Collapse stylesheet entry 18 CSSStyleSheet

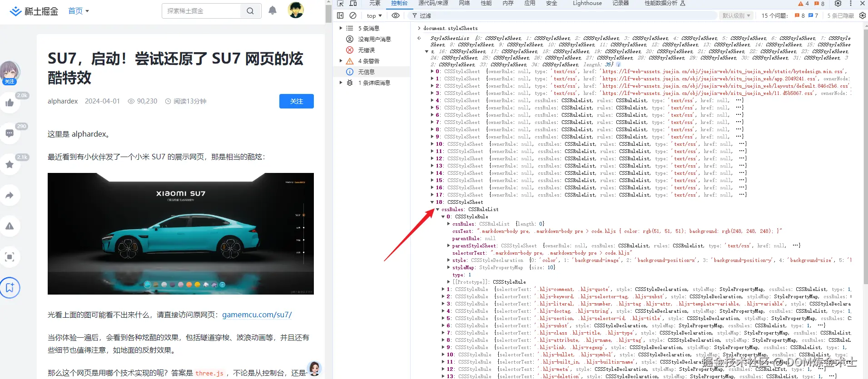click(432, 202)
